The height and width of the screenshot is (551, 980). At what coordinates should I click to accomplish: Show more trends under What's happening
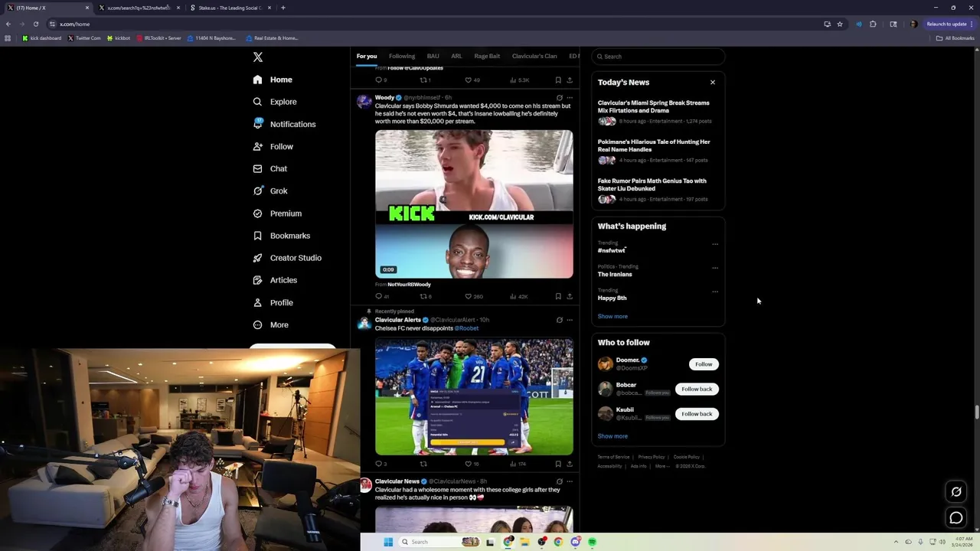612,316
